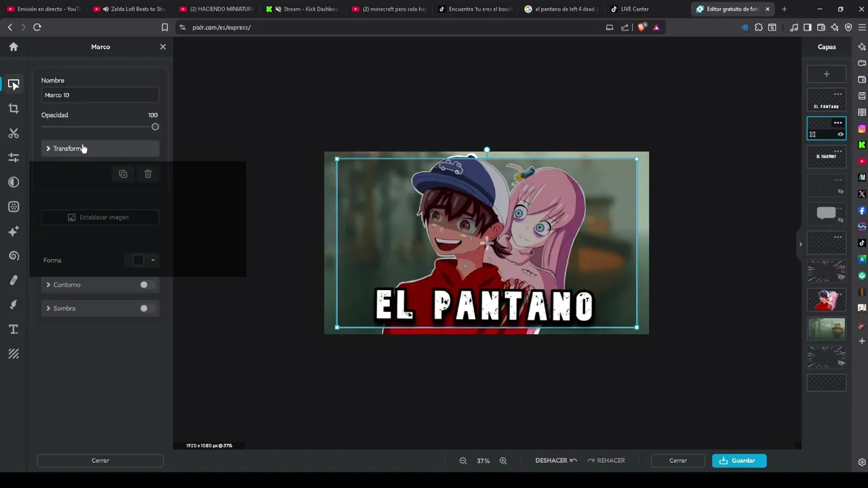Image resolution: width=868 pixels, height=488 pixels.
Task: Duplicate the frame with copy icon
Action: click(123, 174)
